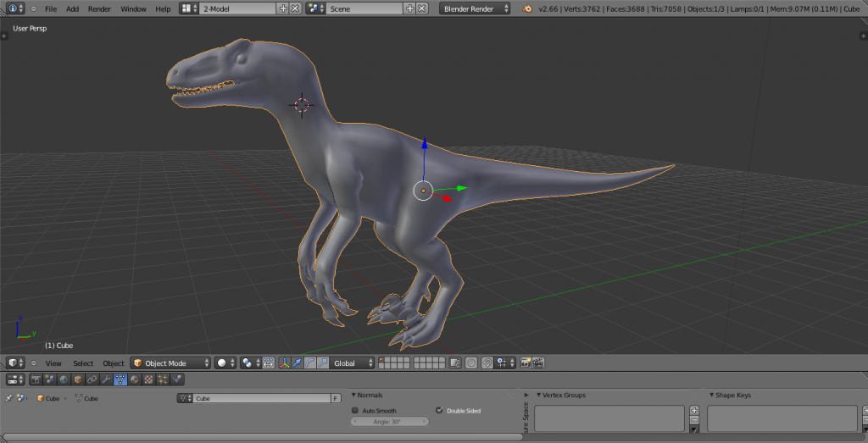Screen dimensions: 868x443
Task: Open the Render properties camera tab
Action: click(36, 379)
